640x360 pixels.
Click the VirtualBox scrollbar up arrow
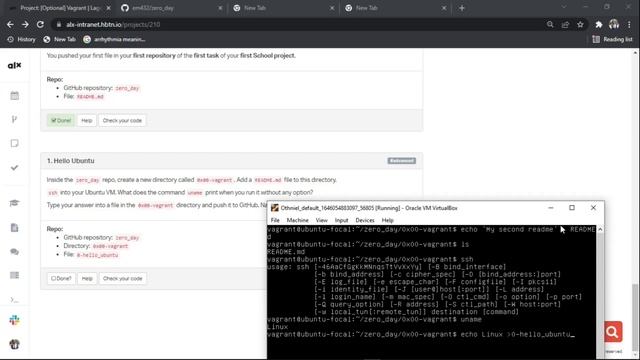coord(600,230)
